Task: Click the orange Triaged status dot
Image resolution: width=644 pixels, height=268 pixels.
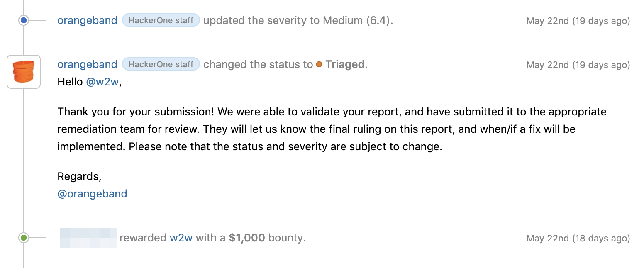Action: (319, 65)
